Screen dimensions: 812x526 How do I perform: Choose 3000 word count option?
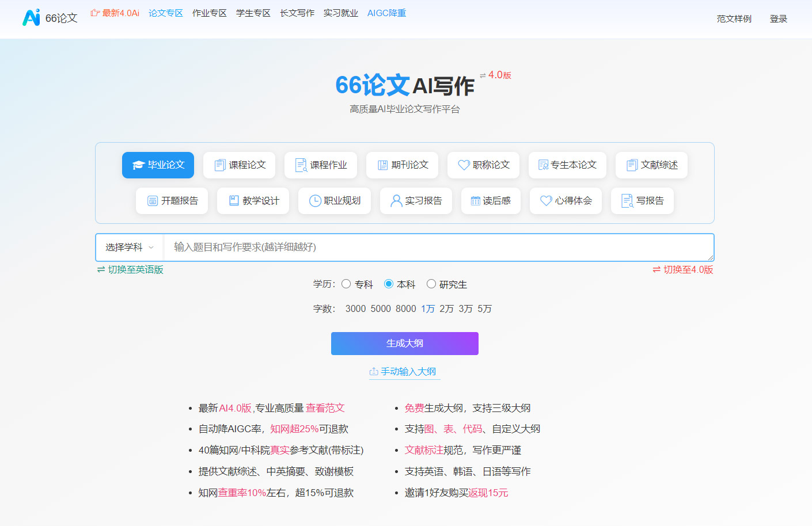356,309
